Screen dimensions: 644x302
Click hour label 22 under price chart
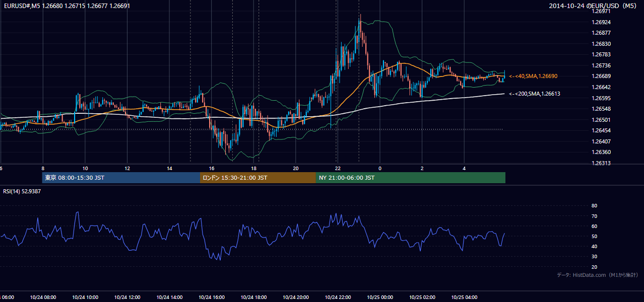pos(338,168)
